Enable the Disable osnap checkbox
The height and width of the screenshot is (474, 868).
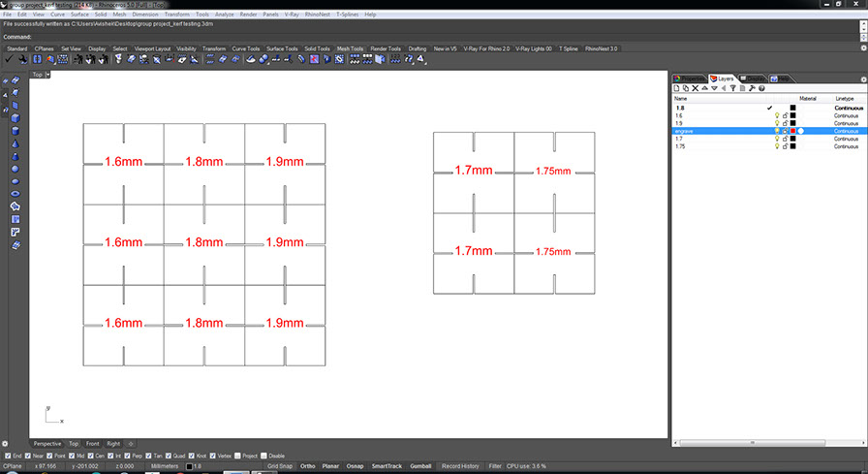point(264,456)
